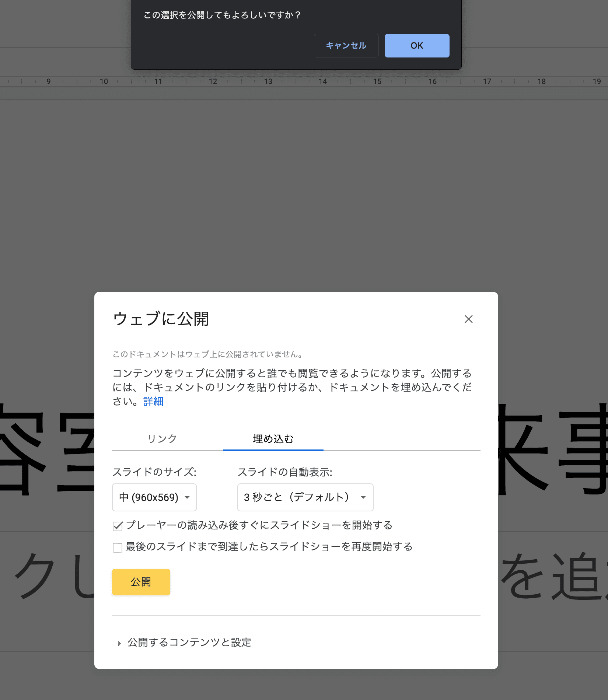608x700 pixels.
Task: Open the 中 (960x569) slide size dropdown
Action: point(154,497)
